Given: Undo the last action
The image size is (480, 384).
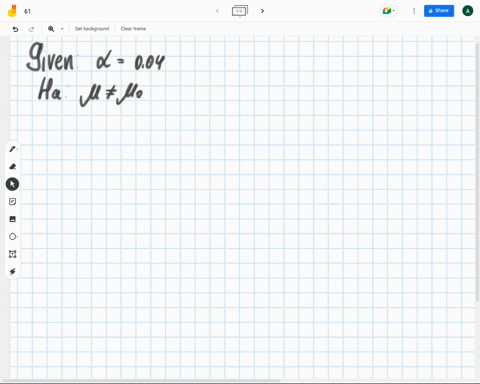Looking at the screenshot, I should 15,29.
